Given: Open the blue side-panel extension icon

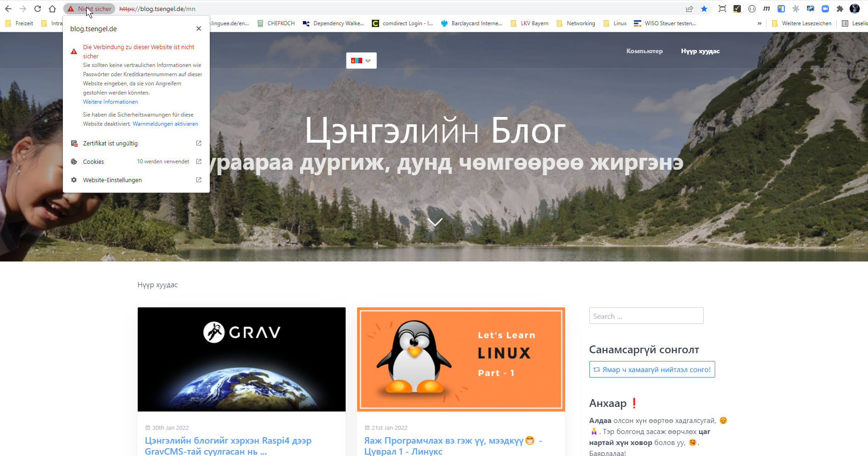Looking at the screenshot, I should 781,9.
